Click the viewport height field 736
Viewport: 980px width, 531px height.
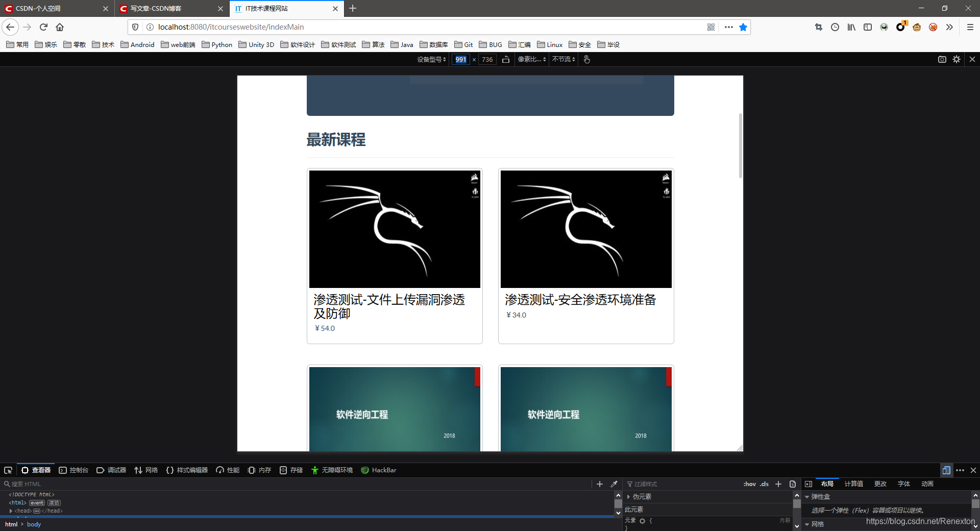(x=487, y=59)
